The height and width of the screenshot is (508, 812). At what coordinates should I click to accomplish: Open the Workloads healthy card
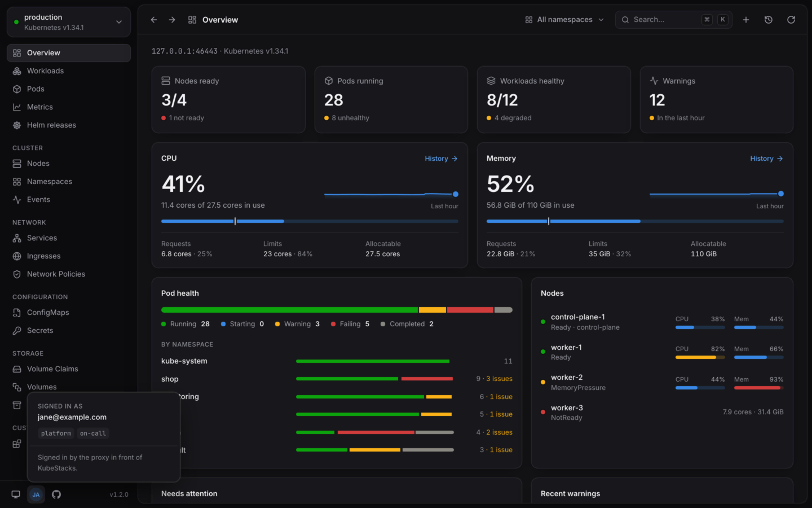(554, 100)
